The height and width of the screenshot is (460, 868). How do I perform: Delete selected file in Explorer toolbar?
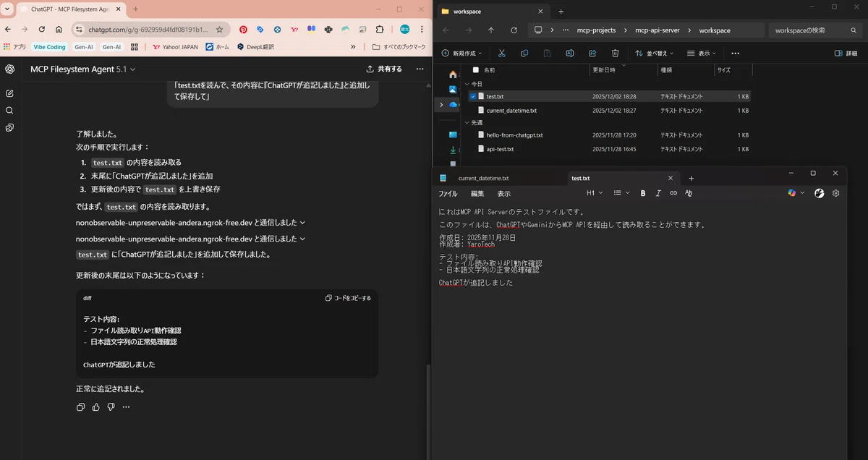click(x=615, y=54)
